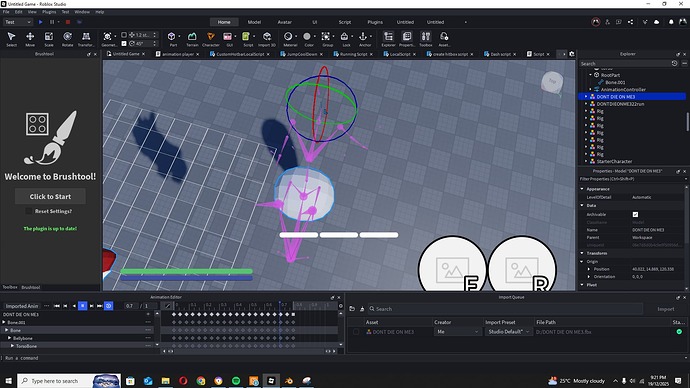
Task: Open the Creator dropdown showing Me
Action: [457, 332]
